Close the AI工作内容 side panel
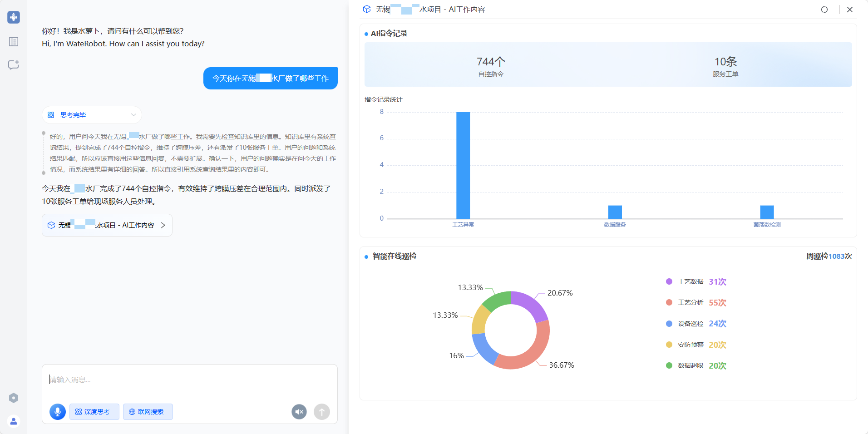This screenshot has width=868, height=434. pyautogui.click(x=850, y=10)
